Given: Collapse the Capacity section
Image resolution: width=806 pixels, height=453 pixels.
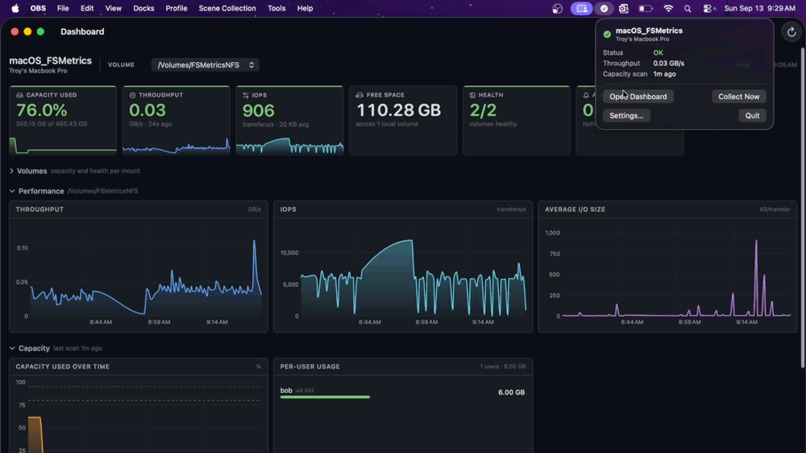Looking at the screenshot, I should tap(12, 348).
